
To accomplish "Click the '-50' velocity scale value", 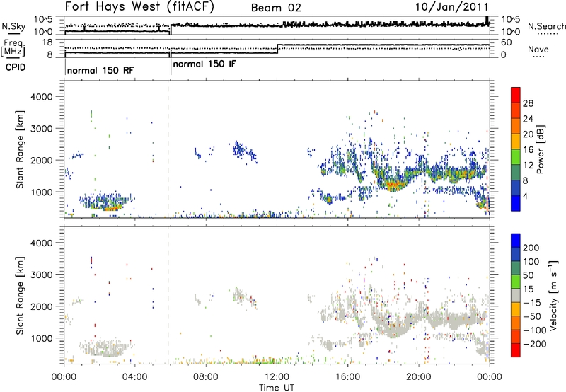I will pos(533,316).
